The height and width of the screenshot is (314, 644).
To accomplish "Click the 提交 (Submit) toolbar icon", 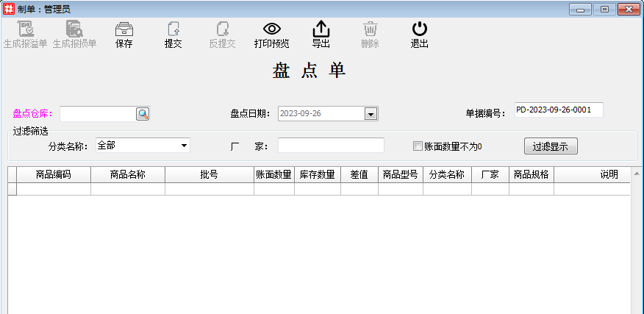I will (173, 30).
